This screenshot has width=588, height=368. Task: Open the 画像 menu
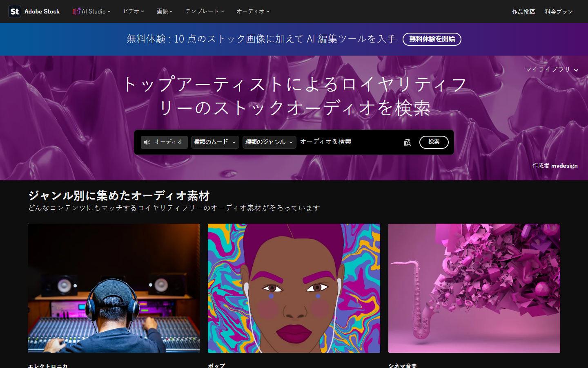(x=165, y=11)
